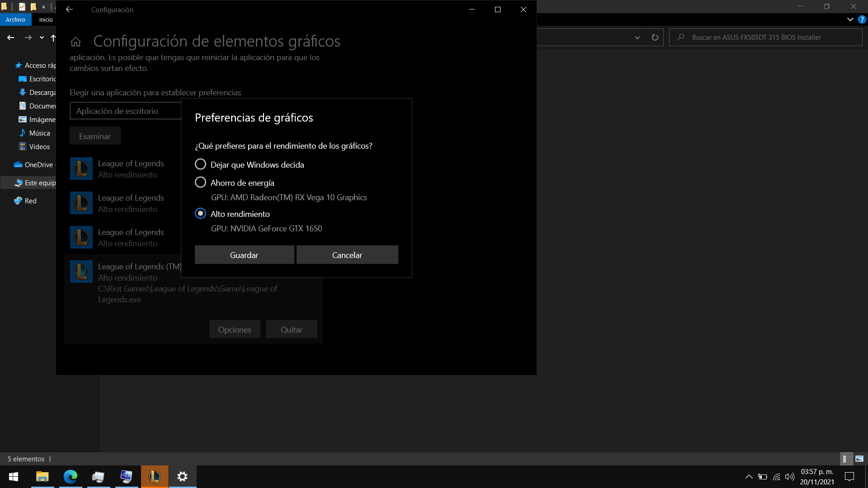Open League of Legends from the taskbar

pos(155,476)
